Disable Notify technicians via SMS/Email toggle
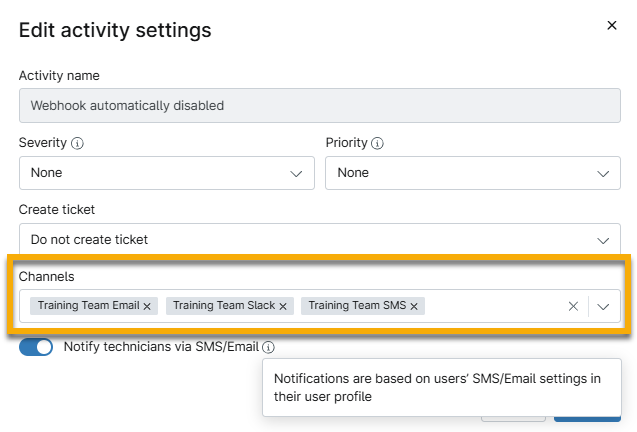This screenshot has width=637, height=432. pos(36,347)
